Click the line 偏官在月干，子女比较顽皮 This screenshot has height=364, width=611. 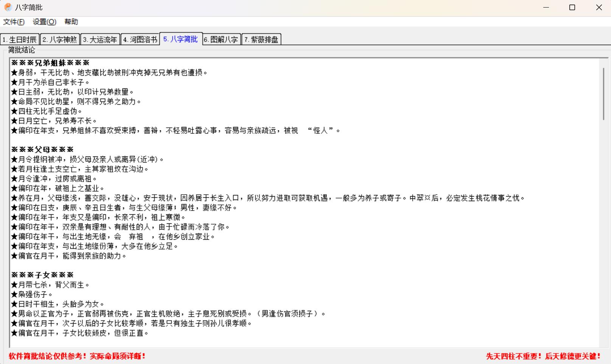(x=80, y=333)
